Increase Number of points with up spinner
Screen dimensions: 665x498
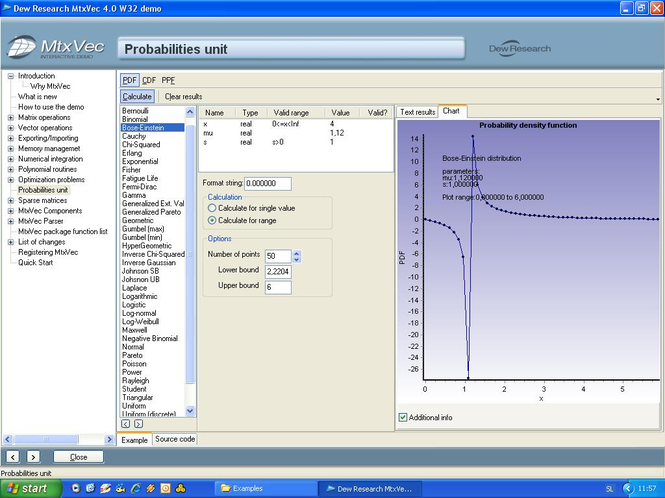coord(297,253)
